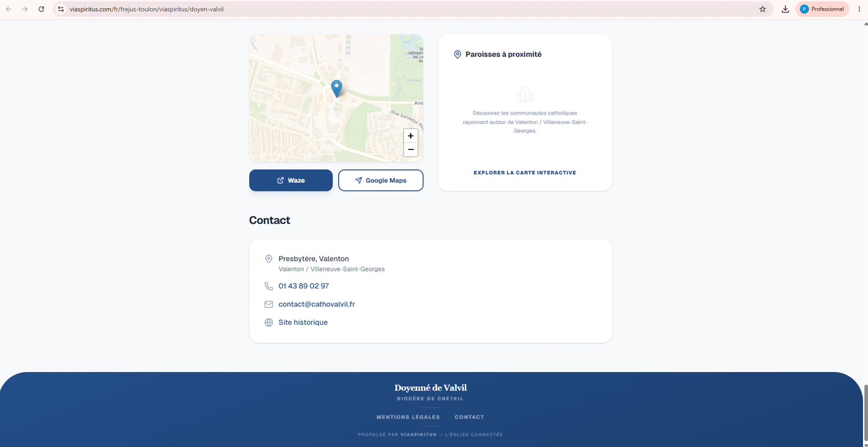Image resolution: width=868 pixels, height=447 pixels.
Task: Click Explorer la carte interactive
Action: coord(525,173)
